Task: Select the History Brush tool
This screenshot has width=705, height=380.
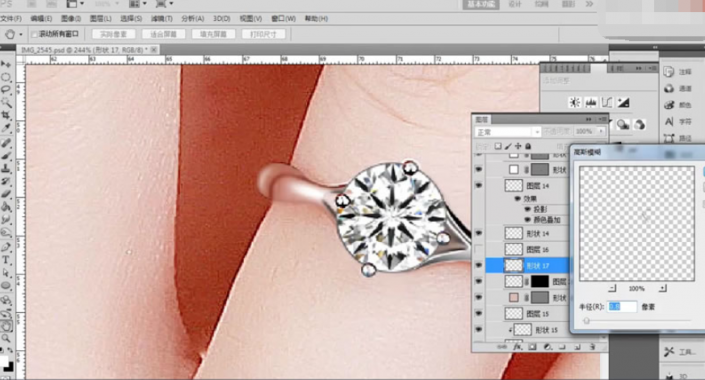Action: pyautogui.click(x=6, y=181)
